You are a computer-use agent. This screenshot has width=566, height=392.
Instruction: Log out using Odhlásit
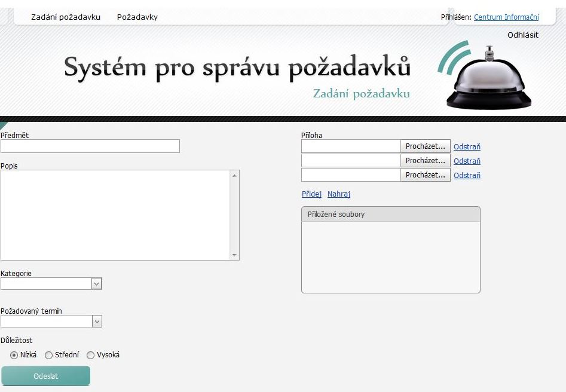[523, 35]
